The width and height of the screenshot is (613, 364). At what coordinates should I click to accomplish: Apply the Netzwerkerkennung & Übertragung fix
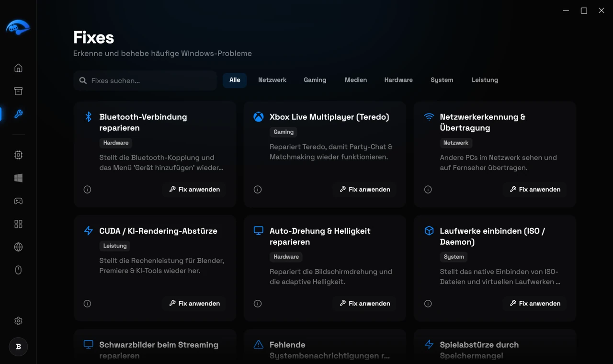(x=535, y=190)
